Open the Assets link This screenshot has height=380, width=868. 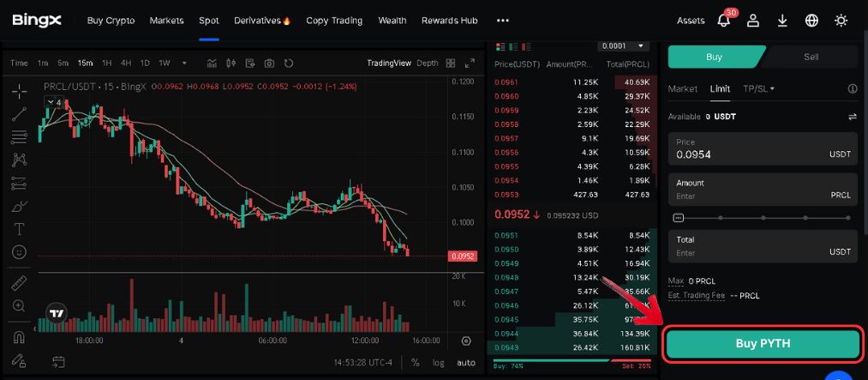click(691, 21)
